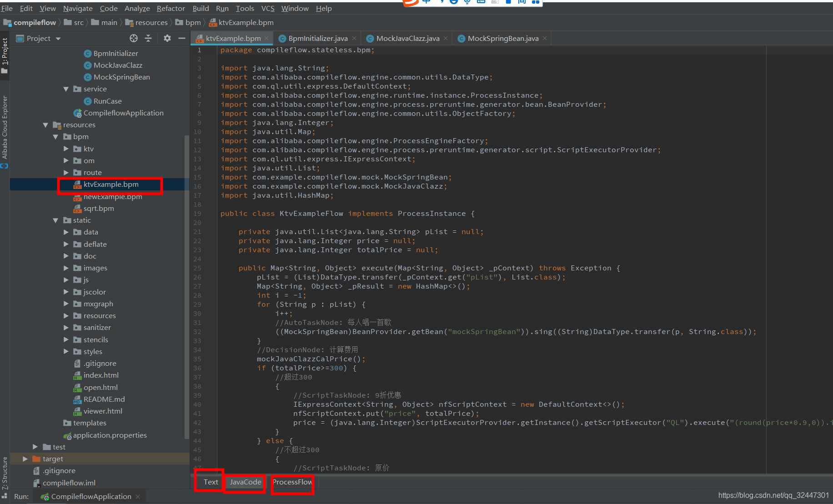Collapse the resources folder in Project tree
This screenshot has height=504, width=833.
[45, 125]
